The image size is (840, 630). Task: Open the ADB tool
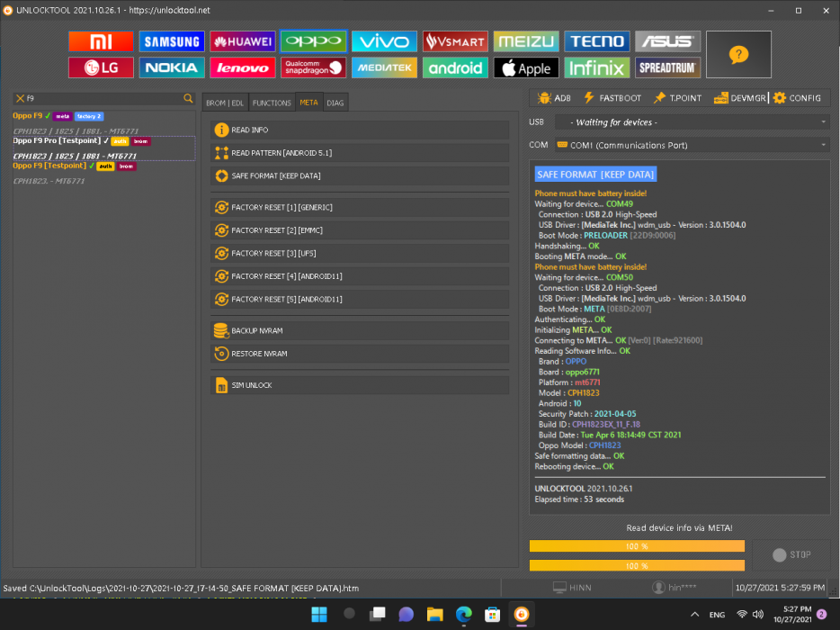[x=555, y=97]
